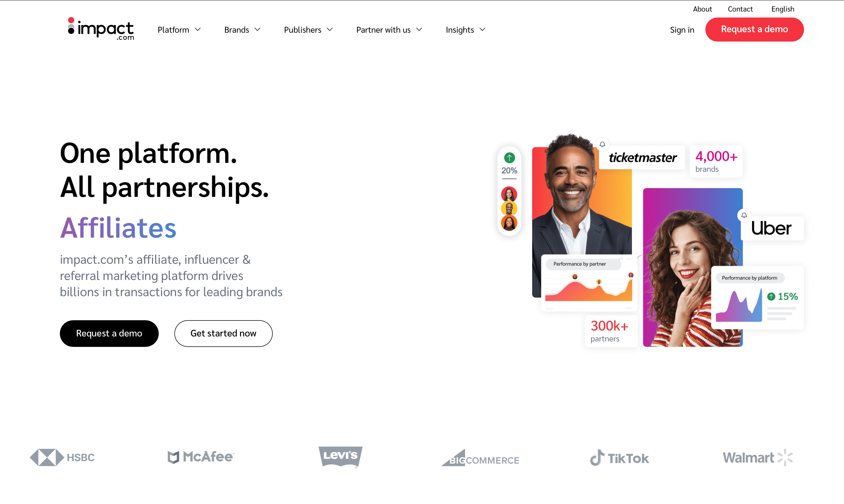Click the green arrow next to 15%
This screenshot has width=844, height=504.
point(771,296)
